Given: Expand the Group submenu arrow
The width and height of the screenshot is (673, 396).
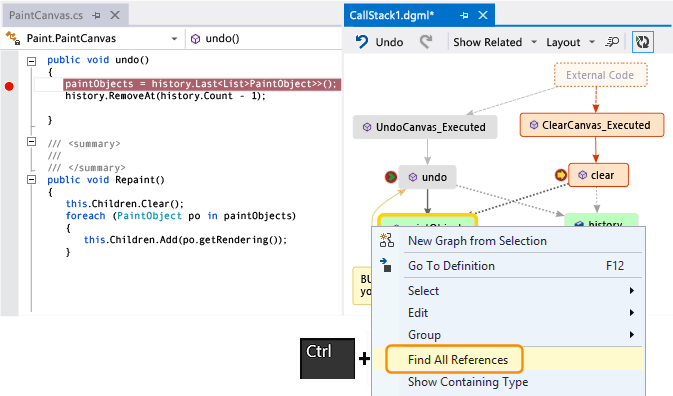Looking at the screenshot, I should pos(632,334).
